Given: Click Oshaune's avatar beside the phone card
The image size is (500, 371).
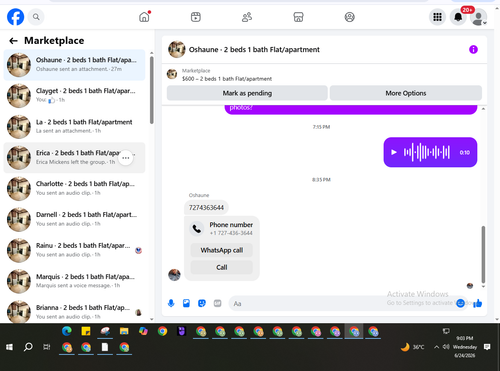Looking at the screenshot, I should click(x=174, y=275).
